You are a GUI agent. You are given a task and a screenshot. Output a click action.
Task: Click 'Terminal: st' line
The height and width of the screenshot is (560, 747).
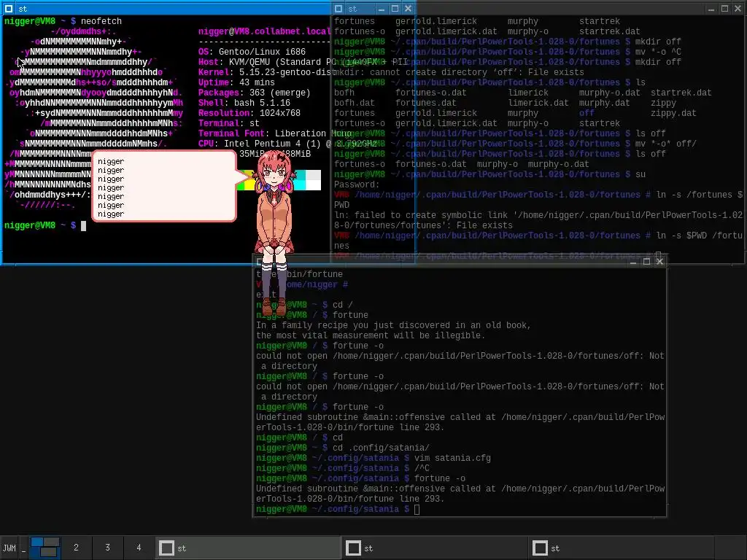pyautogui.click(x=228, y=123)
